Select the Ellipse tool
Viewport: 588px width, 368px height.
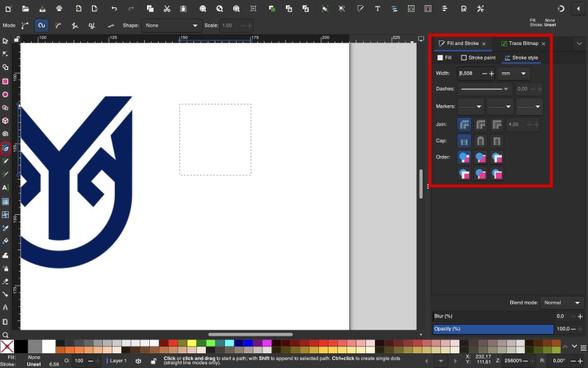[5, 95]
